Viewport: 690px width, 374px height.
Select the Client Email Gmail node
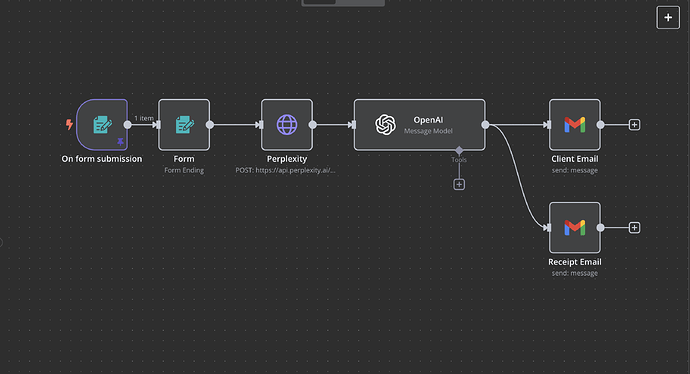[575, 125]
